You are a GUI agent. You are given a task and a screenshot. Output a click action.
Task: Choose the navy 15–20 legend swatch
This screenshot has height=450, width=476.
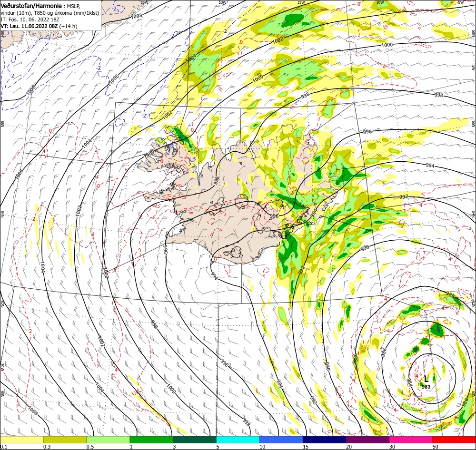[325, 440]
